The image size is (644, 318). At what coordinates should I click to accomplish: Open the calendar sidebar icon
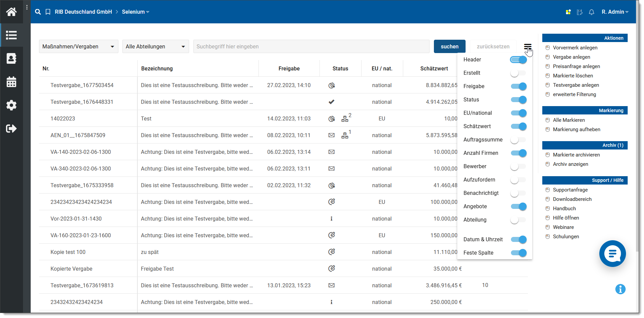click(11, 82)
